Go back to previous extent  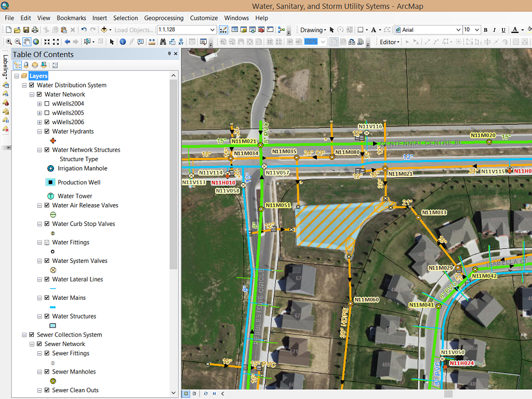67,42
